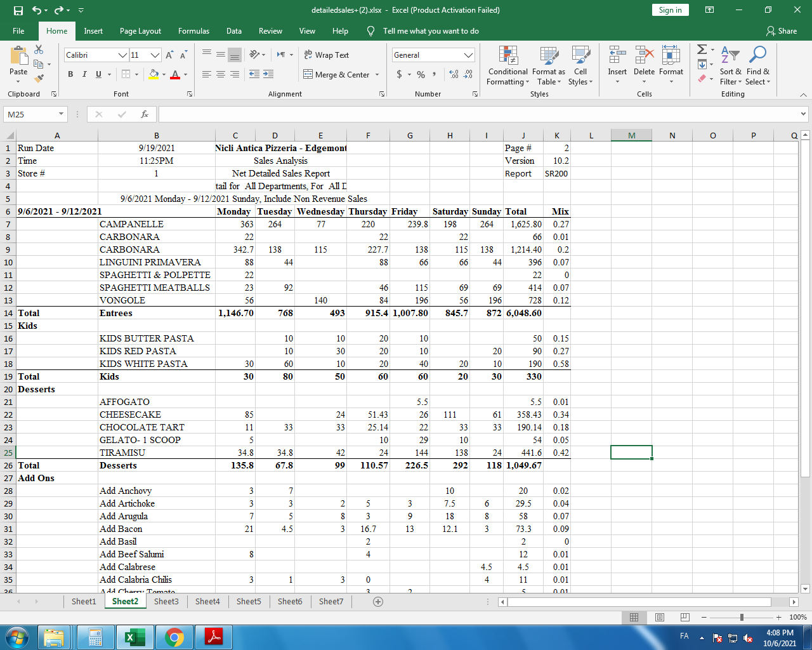The width and height of the screenshot is (812, 650).
Task: Switch to Sheet7 tab
Action: click(331, 601)
